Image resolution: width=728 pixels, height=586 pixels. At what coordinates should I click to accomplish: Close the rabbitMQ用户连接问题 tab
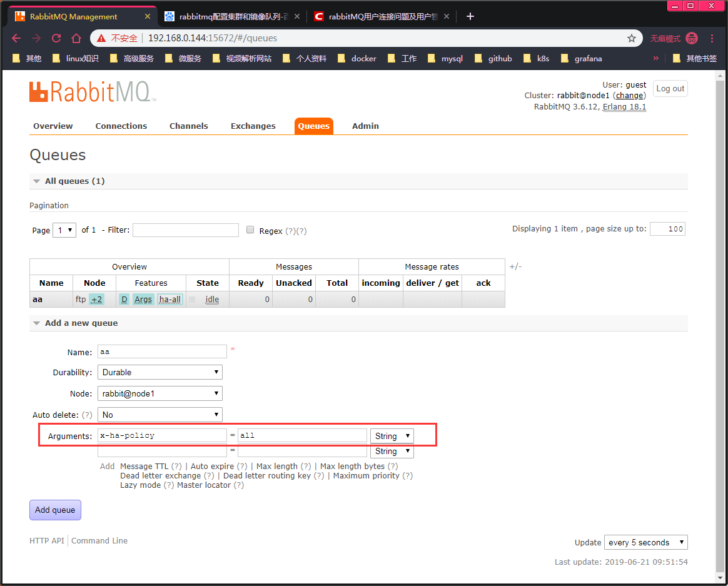click(446, 16)
